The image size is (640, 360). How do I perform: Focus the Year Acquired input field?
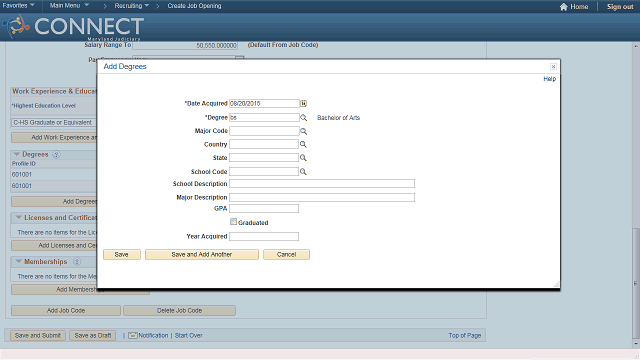point(264,236)
